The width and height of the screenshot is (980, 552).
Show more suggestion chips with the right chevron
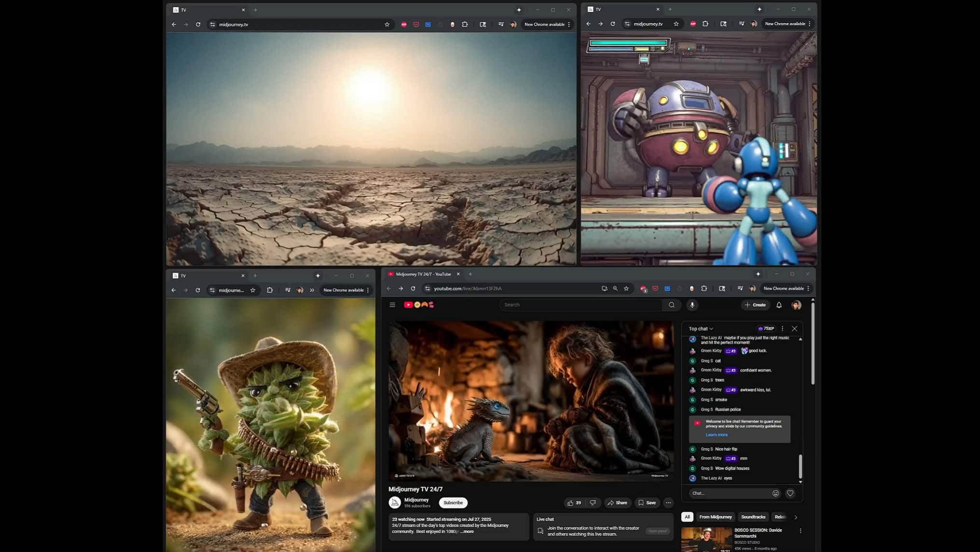(797, 517)
